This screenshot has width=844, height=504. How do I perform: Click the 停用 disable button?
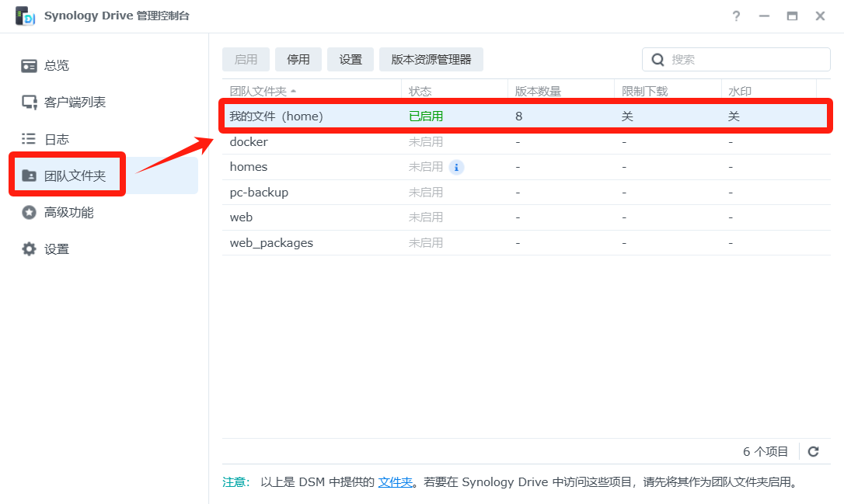(298, 60)
